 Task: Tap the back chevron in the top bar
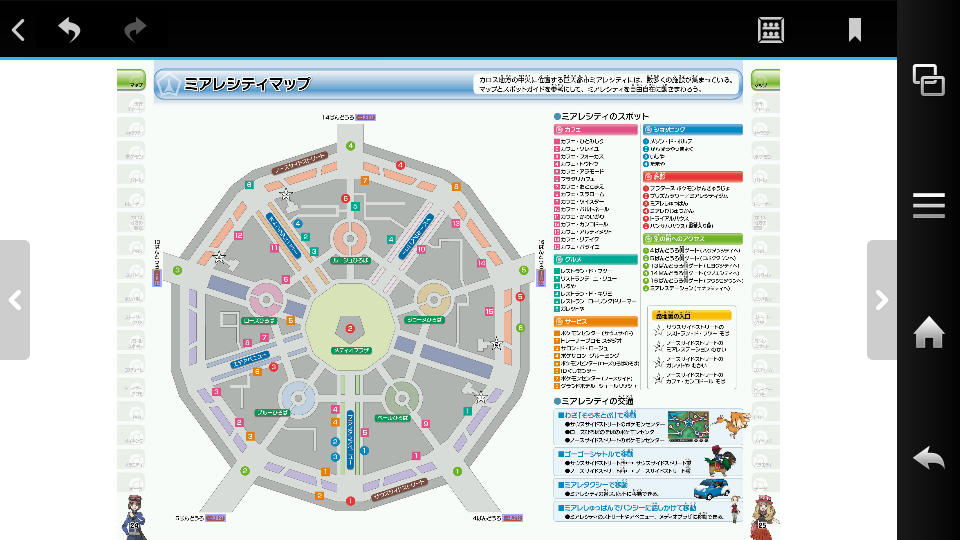[x=18, y=29]
